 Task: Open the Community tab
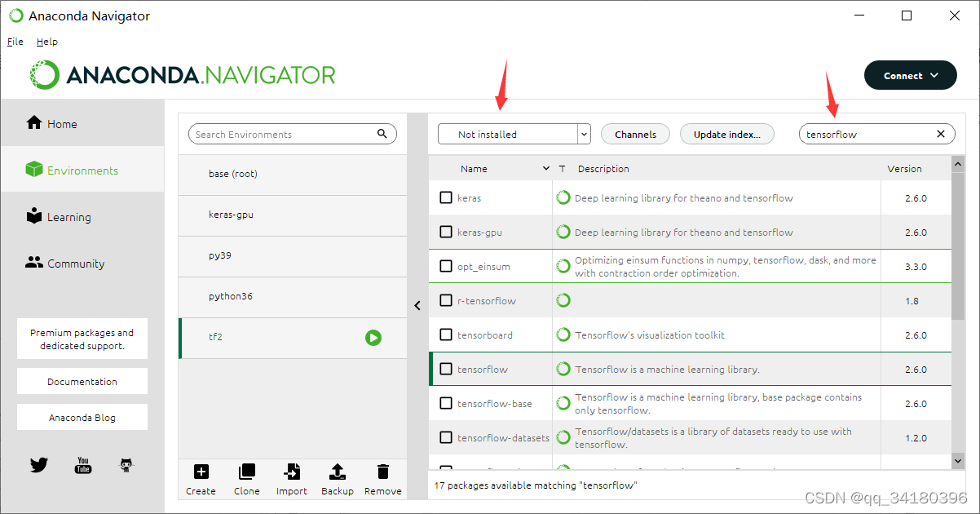(x=82, y=263)
